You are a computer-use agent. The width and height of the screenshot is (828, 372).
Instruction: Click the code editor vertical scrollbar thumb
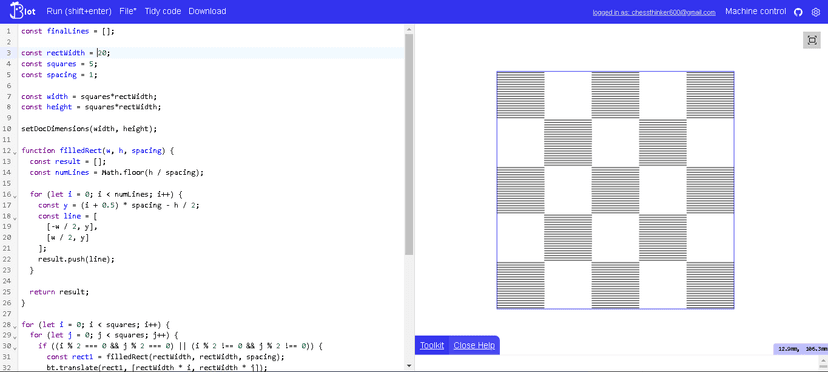[x=409, y=144]
